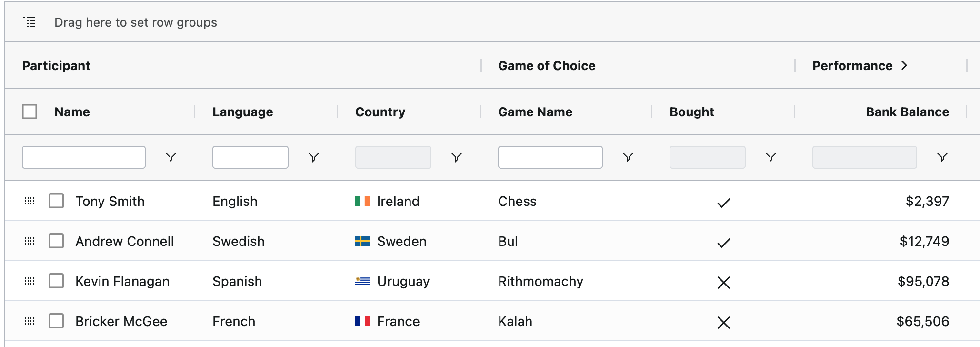Screen dimensions: 980x347
Task: Click the Game Name column header
Action: point(535,112)
